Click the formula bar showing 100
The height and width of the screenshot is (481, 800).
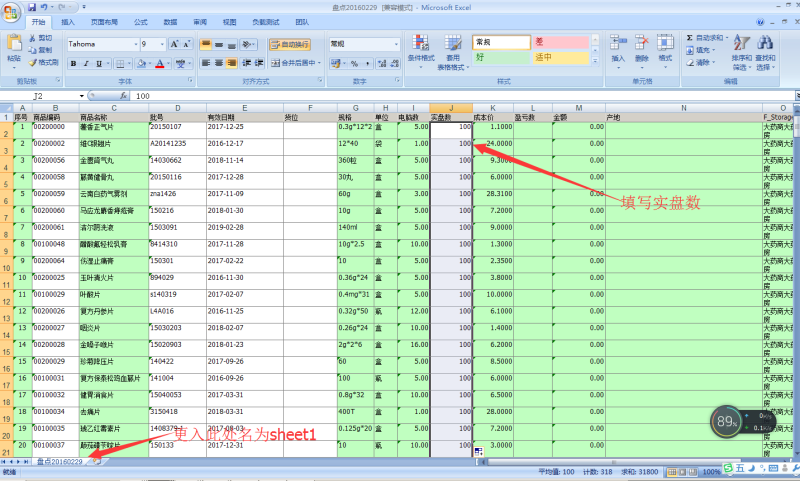click(463, 96)
